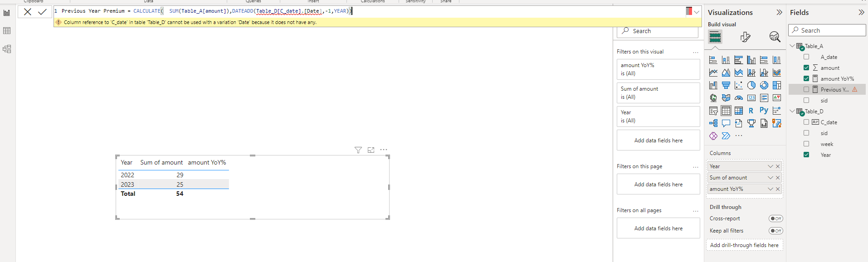Expand the formula bar with the chevron
Viewport: 868px width, 262px height.
[x=697, y=12]
